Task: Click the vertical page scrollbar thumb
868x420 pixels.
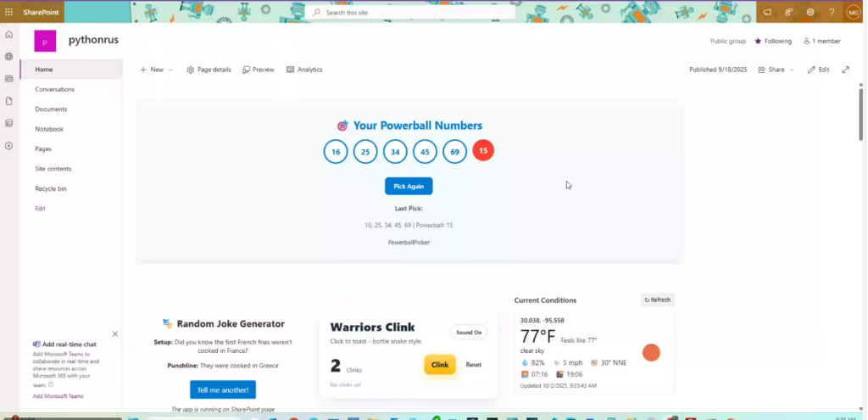Action: pos(861,114)
